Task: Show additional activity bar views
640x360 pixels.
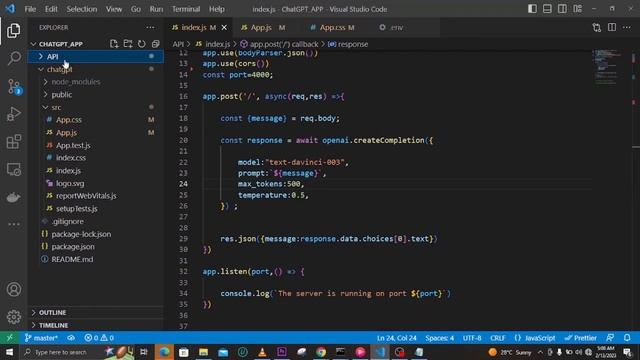Action: [14, 224]
